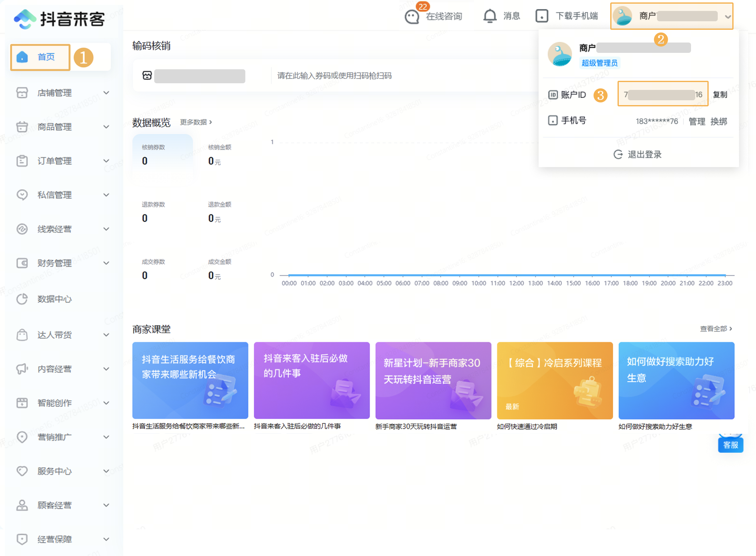Click the 手机号 phone icon in popup

[x=553, y=120]
